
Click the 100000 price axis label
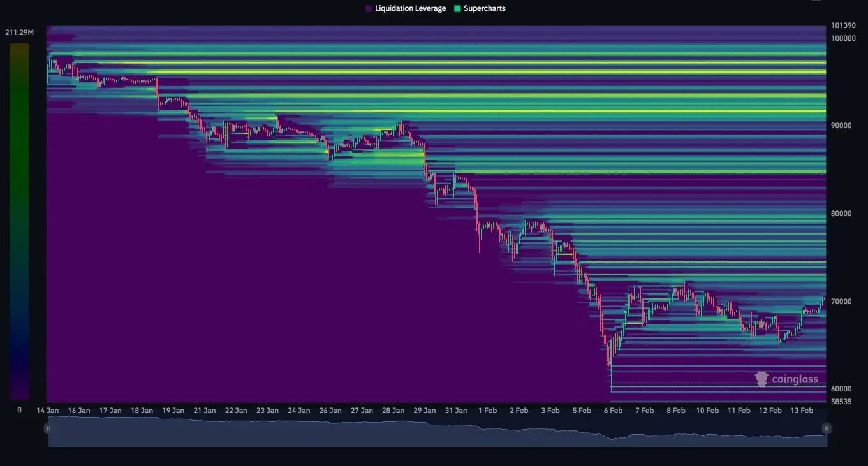(843, 38)
